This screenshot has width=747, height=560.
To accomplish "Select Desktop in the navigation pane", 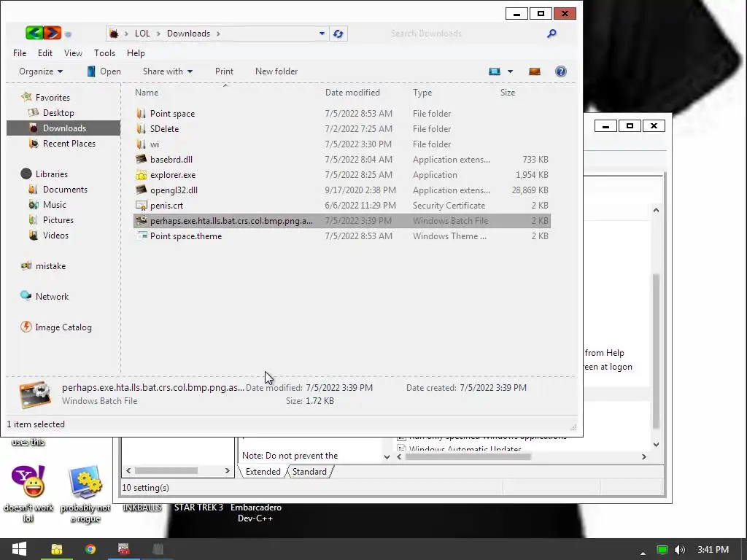I will tap(58, 113).
